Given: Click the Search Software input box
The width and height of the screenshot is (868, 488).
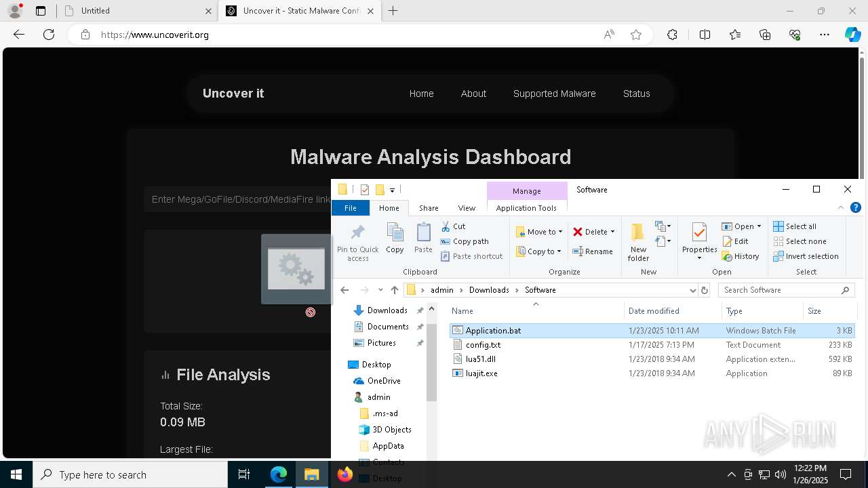Looking at the screenshot, I should [x=785, y=290].
